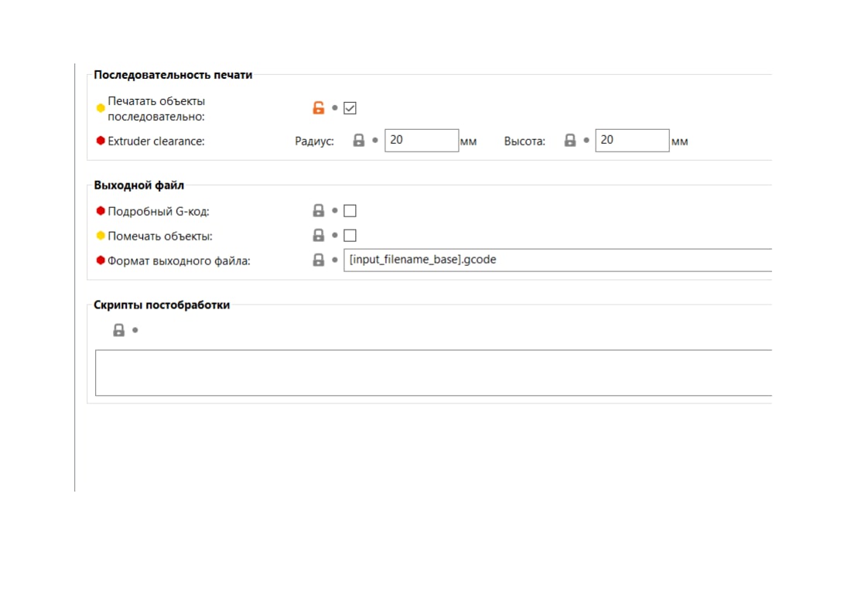868x613 pixels.
Task: Click Высота input field with 20
Action: point(632,141)
